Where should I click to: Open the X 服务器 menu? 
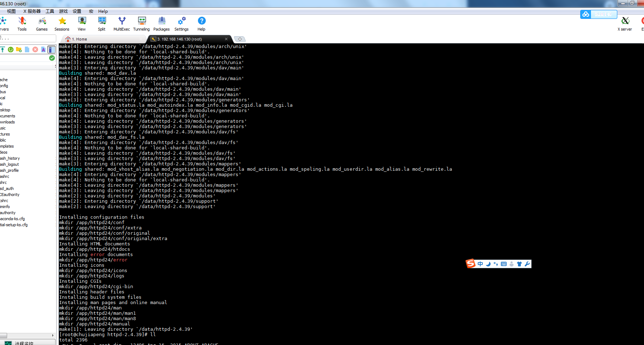32,11
